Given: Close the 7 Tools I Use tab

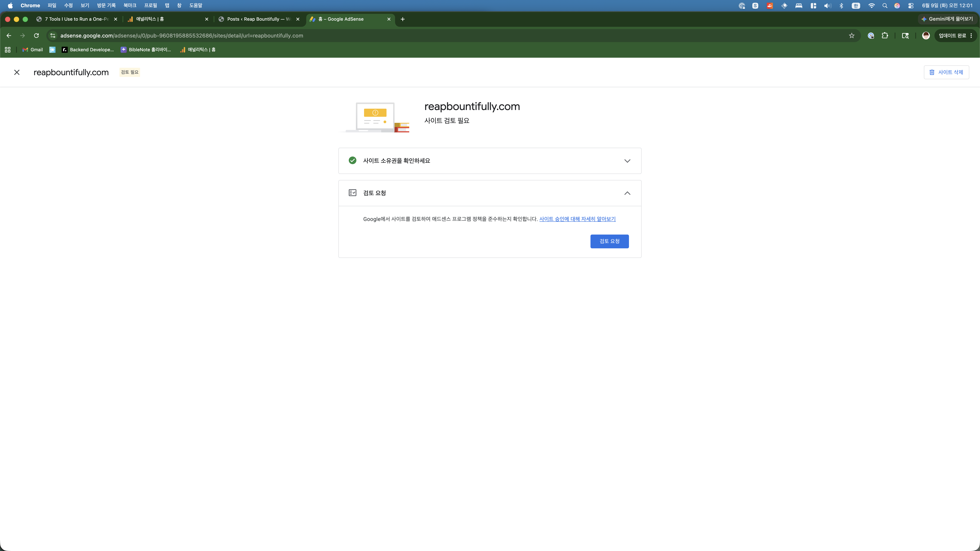Looking at the screenshot, I should pyautogui.click(x=116, y=19).
